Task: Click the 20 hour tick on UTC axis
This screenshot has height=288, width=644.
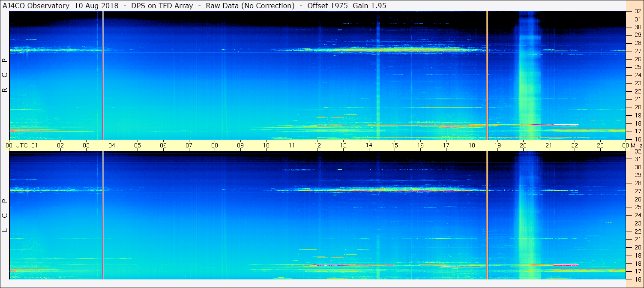Action: (523, 145)
